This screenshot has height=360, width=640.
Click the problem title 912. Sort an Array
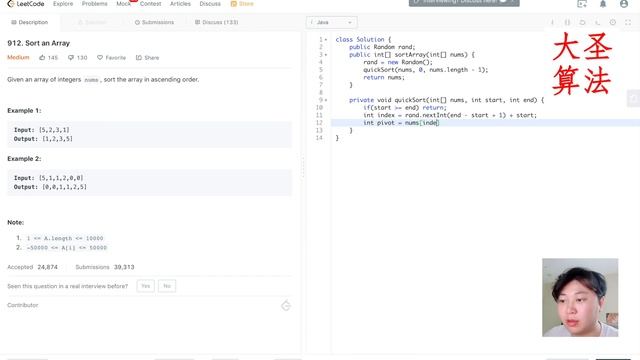[x=38, y=43]
